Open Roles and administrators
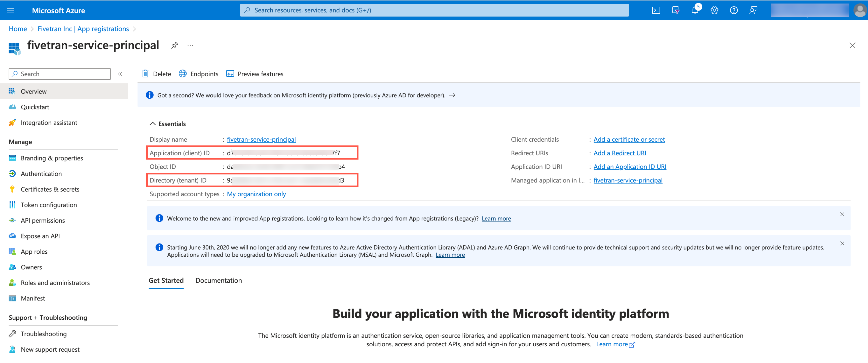Viewport: 868px width, 363px height. point(64,283)
